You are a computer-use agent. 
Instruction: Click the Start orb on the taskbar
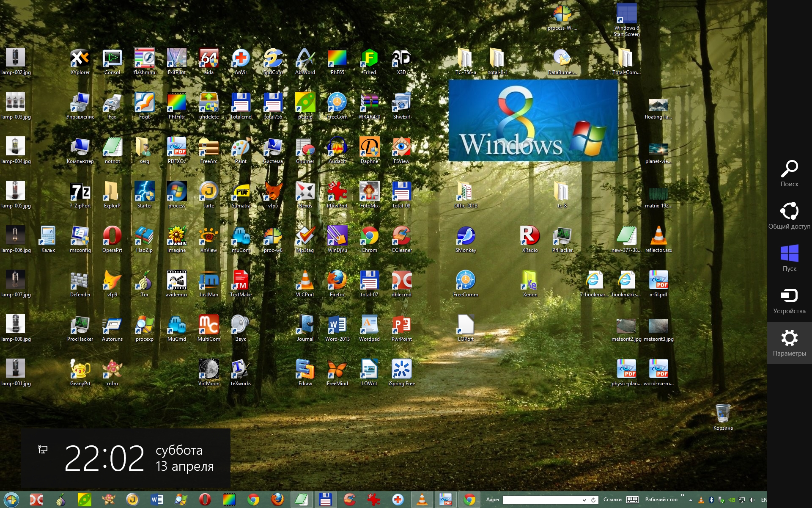[11, 500]
